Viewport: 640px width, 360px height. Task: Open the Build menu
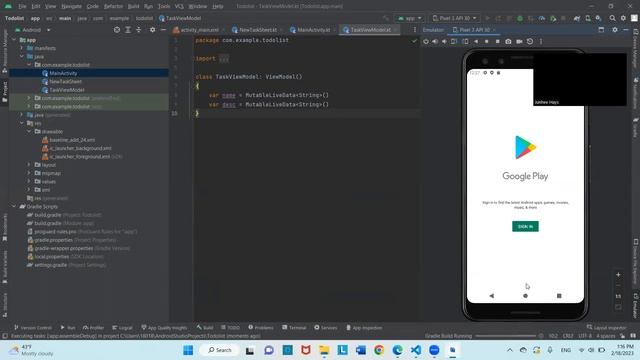(x=133, y=7)
